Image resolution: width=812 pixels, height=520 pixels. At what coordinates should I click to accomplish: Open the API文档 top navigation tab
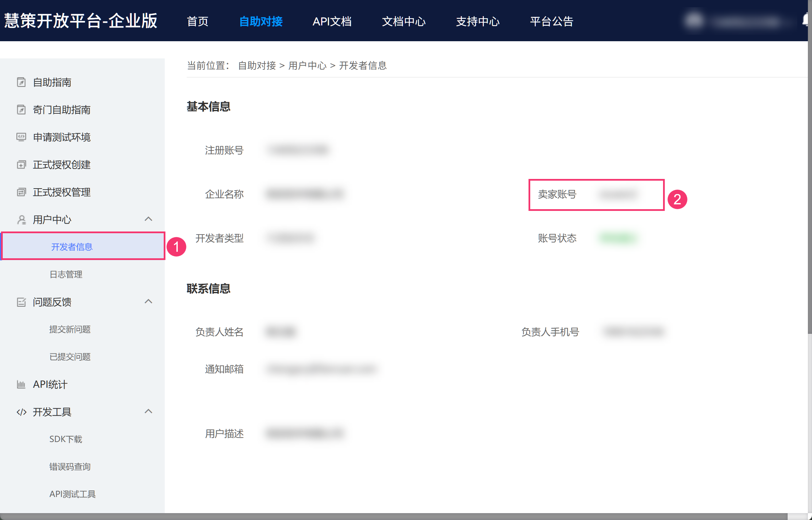point(332,21)
